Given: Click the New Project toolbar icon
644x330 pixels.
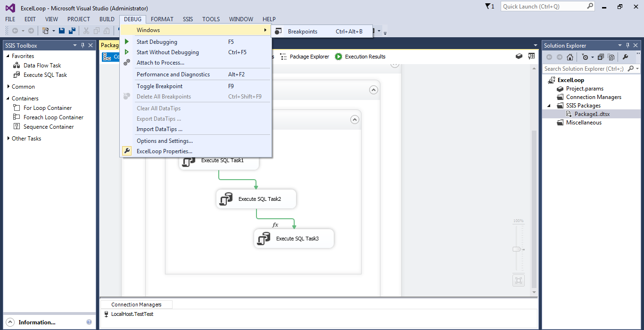Looking at the screenshot, I should point(46,31).
